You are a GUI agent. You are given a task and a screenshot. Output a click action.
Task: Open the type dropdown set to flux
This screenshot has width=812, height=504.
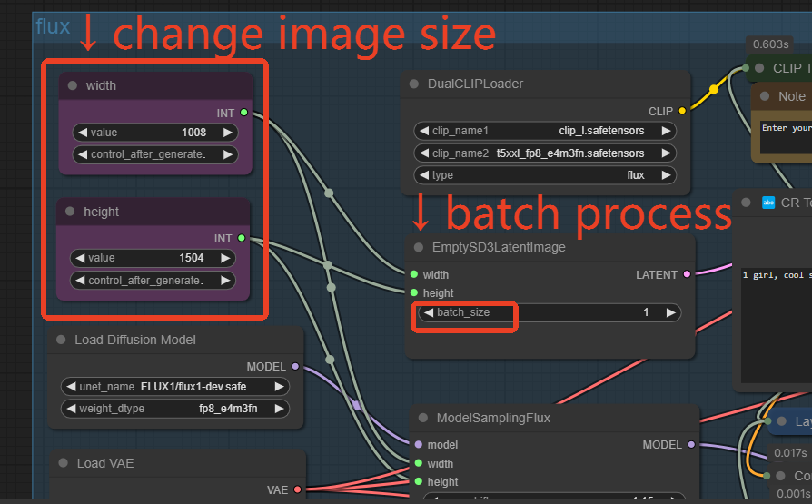pos(545,175)
